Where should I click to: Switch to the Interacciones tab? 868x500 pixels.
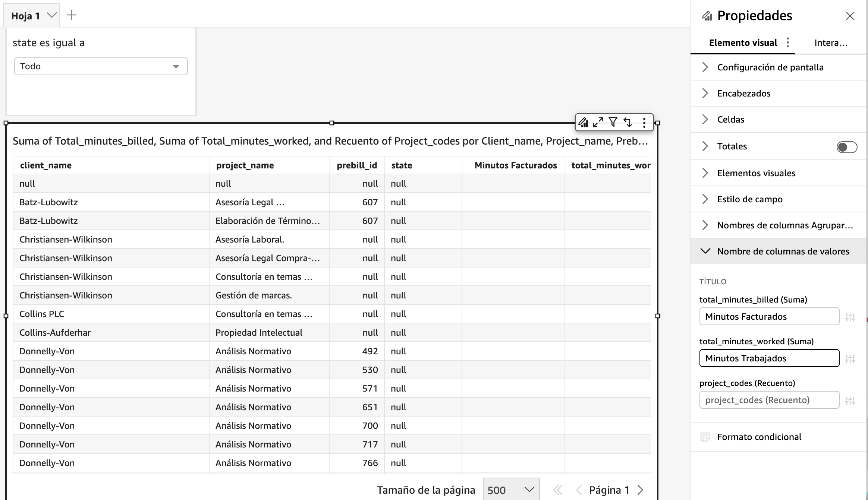tap(831, 43)
